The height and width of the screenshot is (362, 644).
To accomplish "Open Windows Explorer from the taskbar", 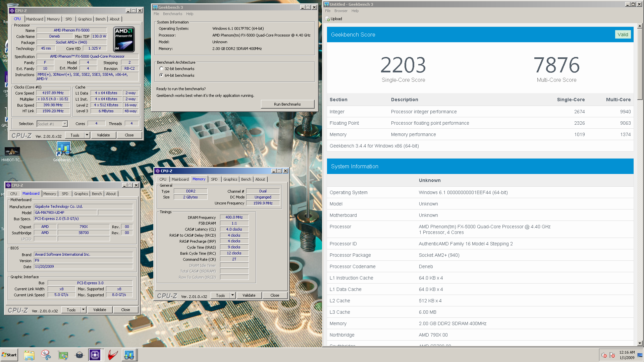I will coord(29,355).
